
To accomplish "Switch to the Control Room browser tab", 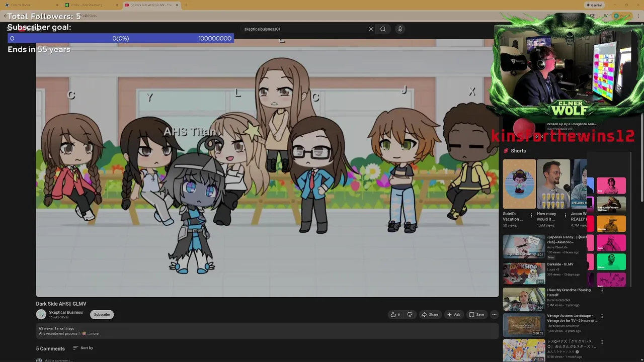I will pyautogui.click(x=30, y=5).
